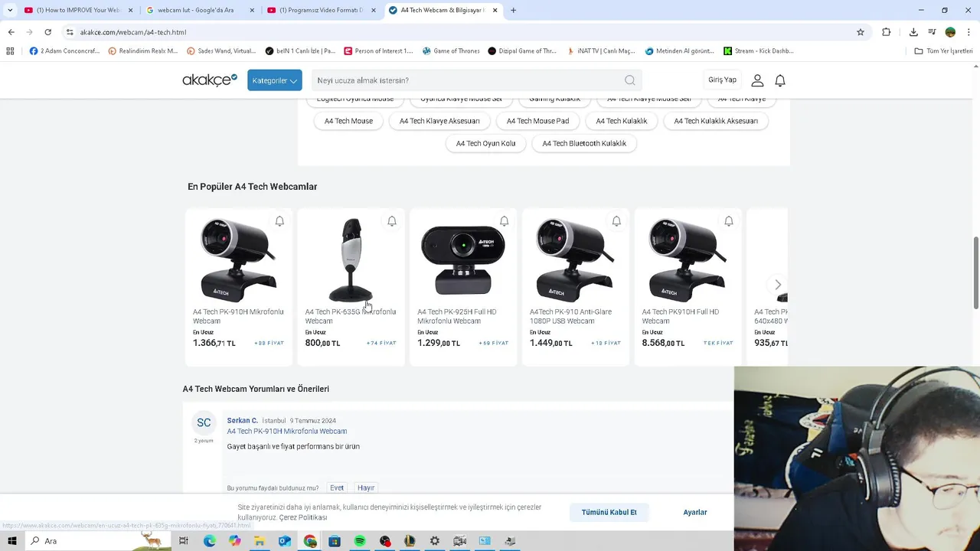Open the browser downloads icon

[913, 32]
